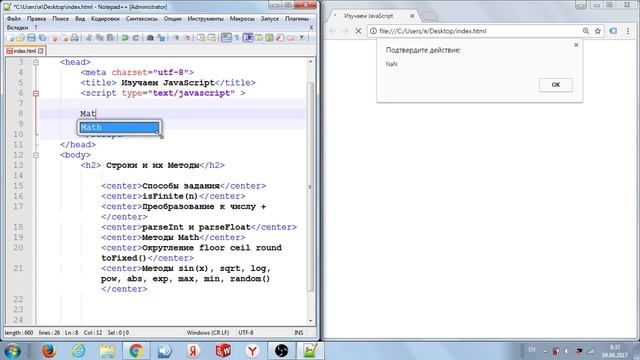The height and width of the screenshot is (360, 640).
Task: Click the zoom magnifier in address bar
Action: (x=586, y=31)
